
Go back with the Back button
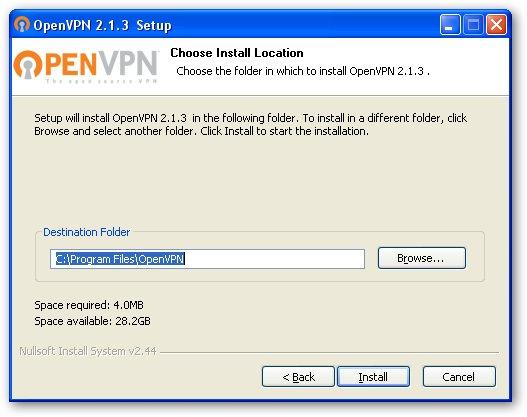(x=298, y=377)
